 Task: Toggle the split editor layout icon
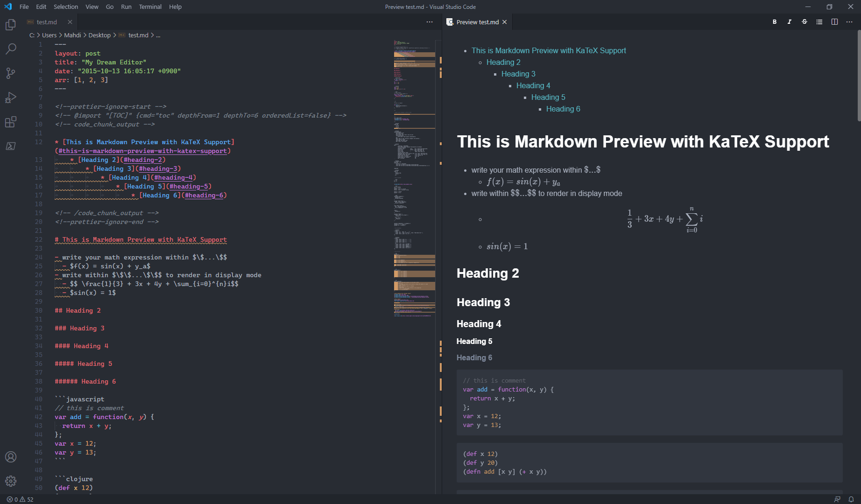(834, 21)
